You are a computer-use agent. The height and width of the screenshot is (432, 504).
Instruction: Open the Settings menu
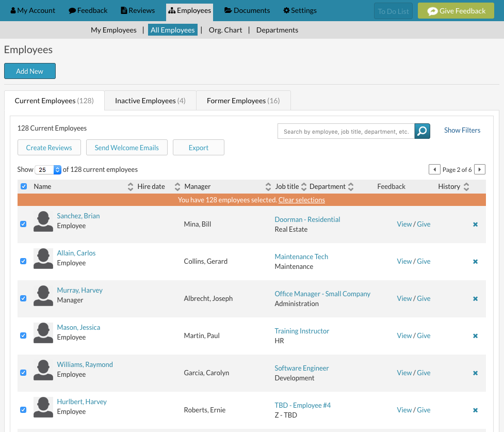pyautogui.click(x=300, y=11)
